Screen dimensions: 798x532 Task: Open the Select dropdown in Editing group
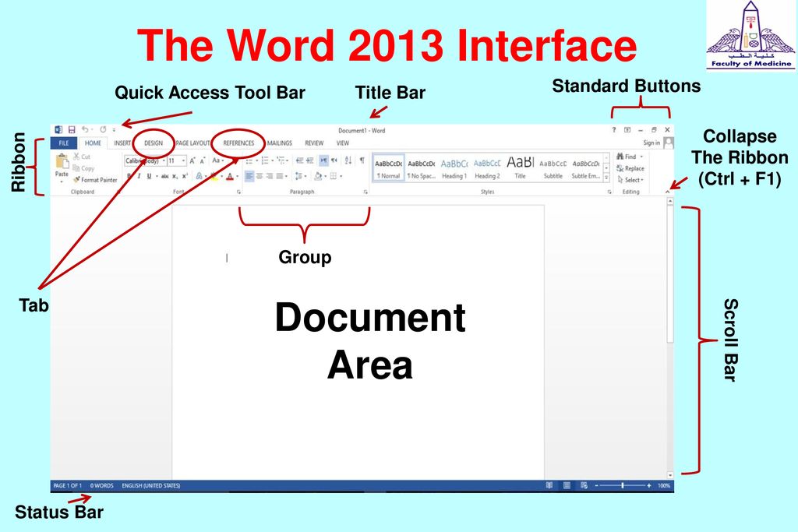[630, 180]
